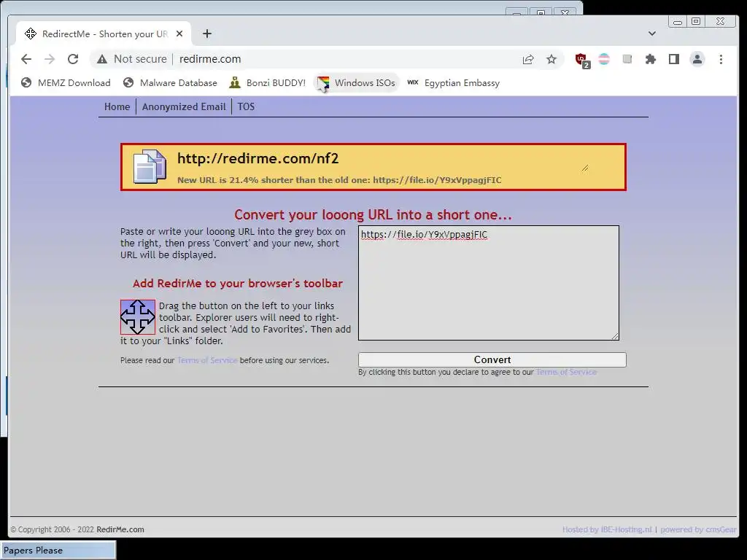Minimize the browser window
The width and height of the screenshot is (747, 560).
(678, 21)
